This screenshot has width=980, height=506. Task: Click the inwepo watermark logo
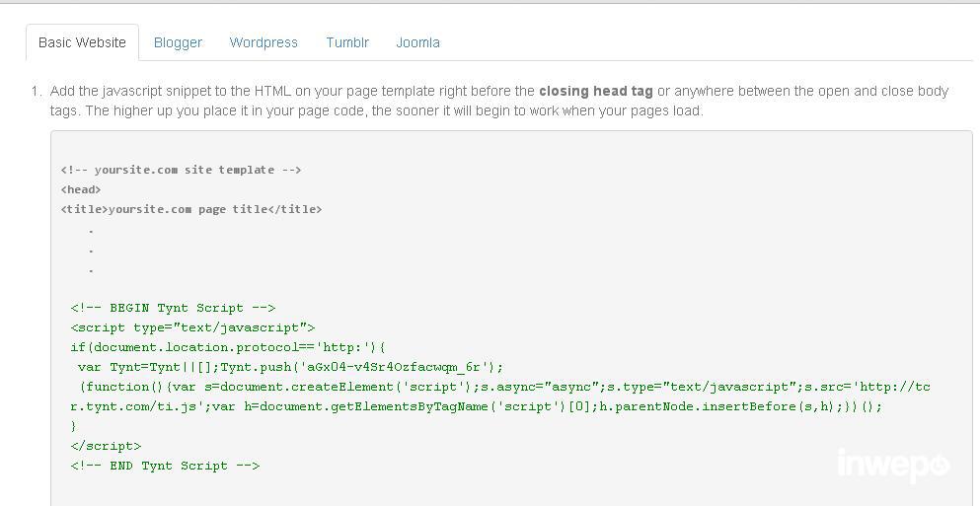click(x=892, y=465)
